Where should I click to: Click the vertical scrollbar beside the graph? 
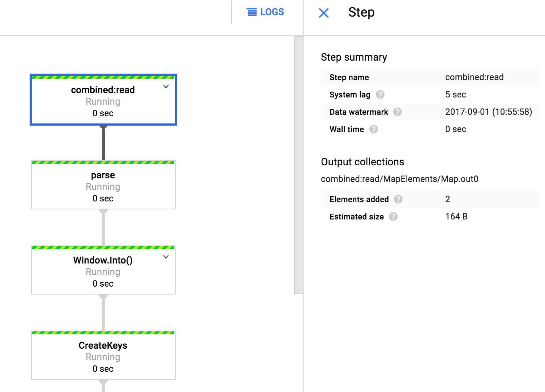point(297,162)
